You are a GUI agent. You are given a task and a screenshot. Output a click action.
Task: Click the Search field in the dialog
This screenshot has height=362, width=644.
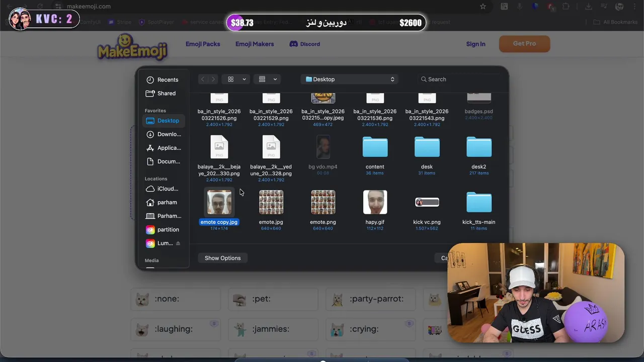[x=460, y=79]
